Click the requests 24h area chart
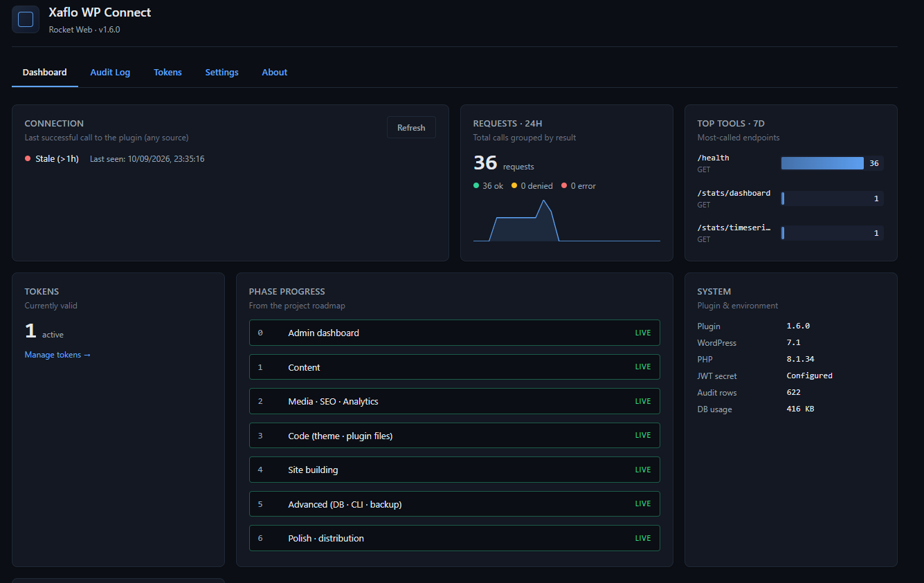Screen dimensions: 924x583 coord(567,221)
